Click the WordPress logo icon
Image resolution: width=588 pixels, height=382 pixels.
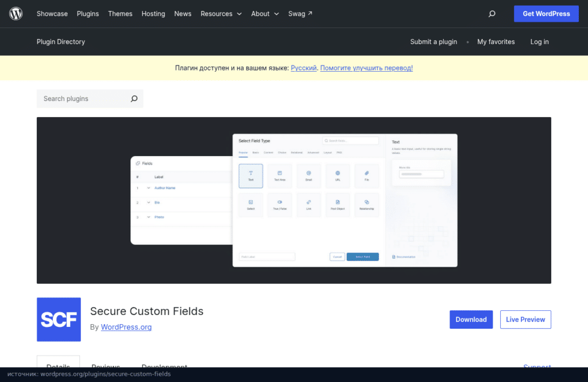(x=16, y=14)
